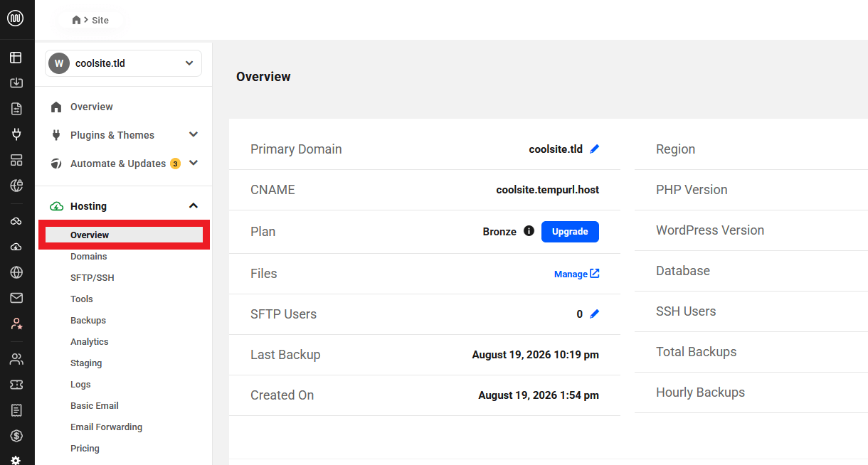
Task: Navigate to Backups
Action: click(88, 320)
